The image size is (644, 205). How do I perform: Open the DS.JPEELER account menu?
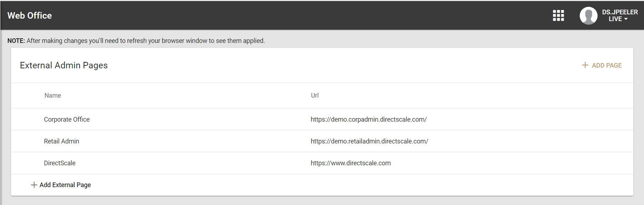[620, 15]
